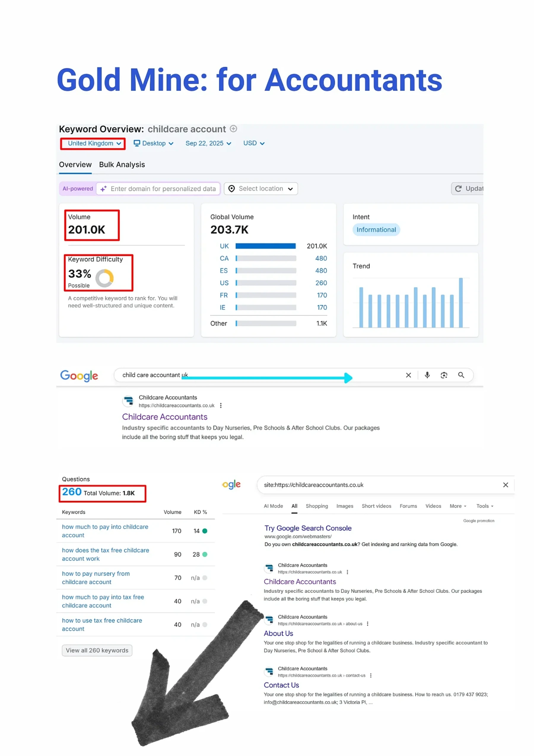Click the UK global volume bar
Image resolution: width=534 pixels, height=756 pixels.
(266, 246)
